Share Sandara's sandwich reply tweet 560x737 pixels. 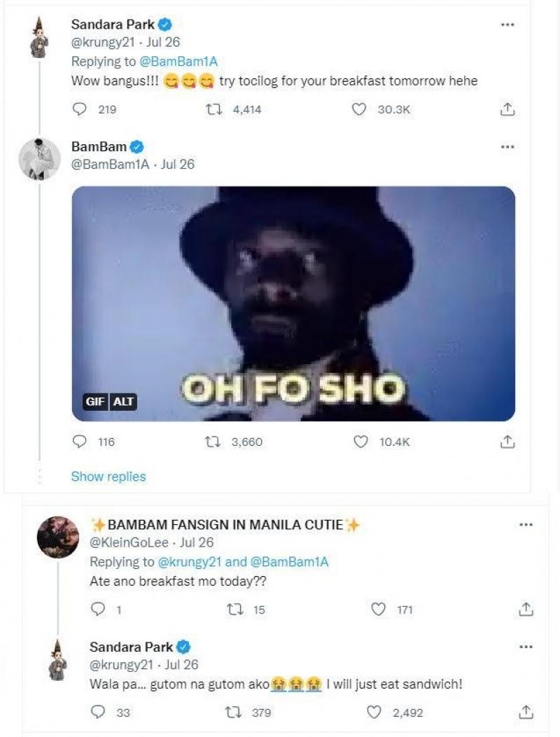(526, 713)
